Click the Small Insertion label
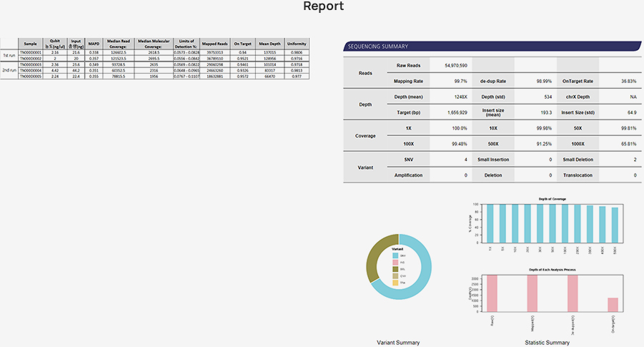The height and width of the screenshot is (347, 644). [x=493, y=160]
